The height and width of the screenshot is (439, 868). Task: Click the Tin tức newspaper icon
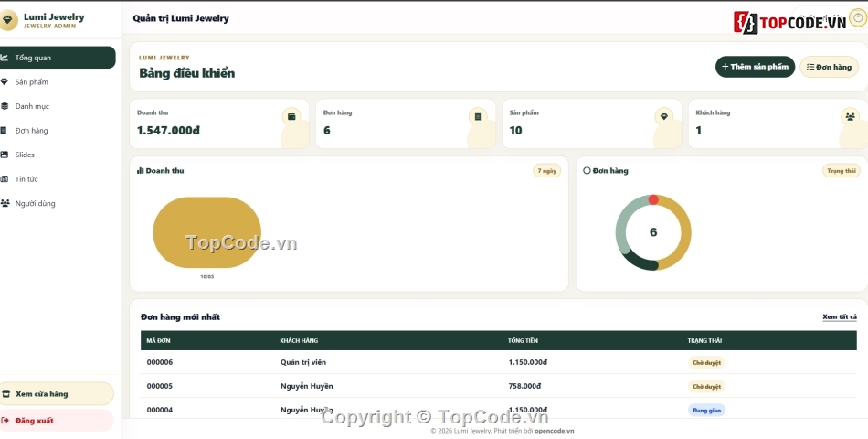pos(4,179)
